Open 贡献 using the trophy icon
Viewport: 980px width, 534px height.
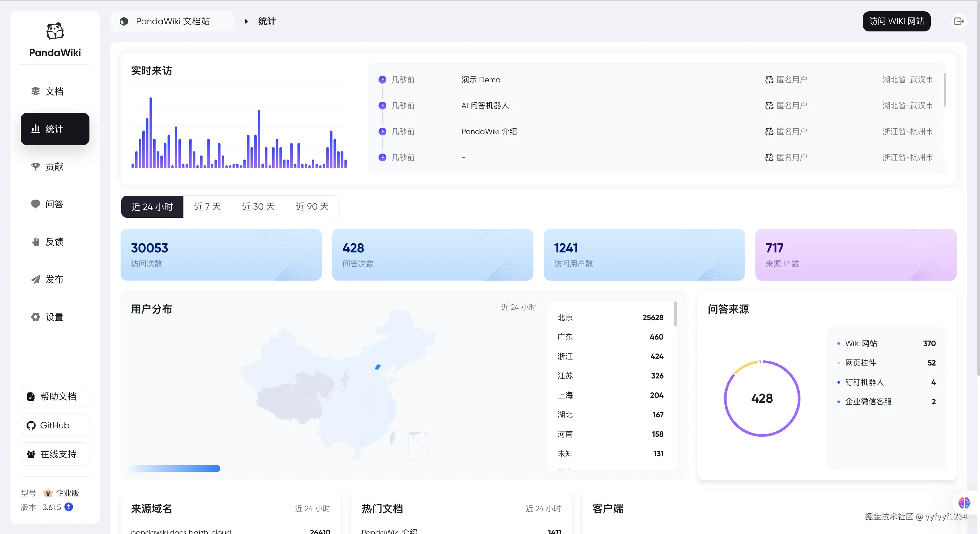35,166
